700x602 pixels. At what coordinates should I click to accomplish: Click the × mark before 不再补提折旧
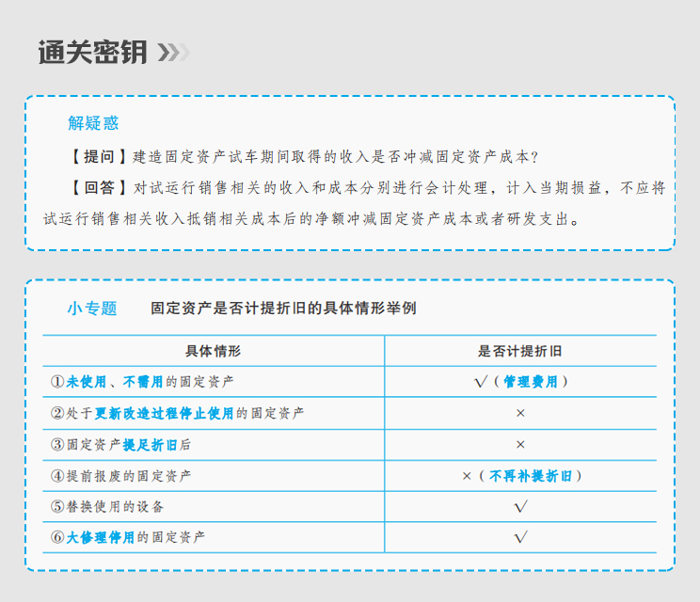(x=467, y=476)
